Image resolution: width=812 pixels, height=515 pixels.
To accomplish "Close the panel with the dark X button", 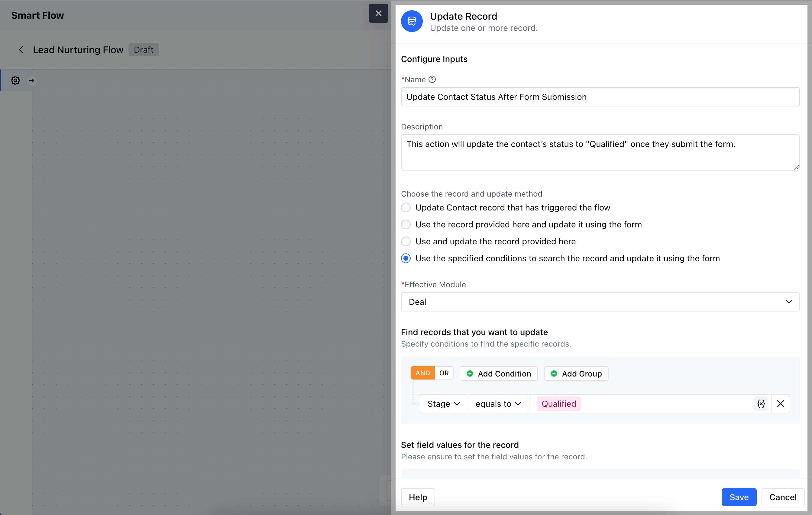I will tap(378, 14).
